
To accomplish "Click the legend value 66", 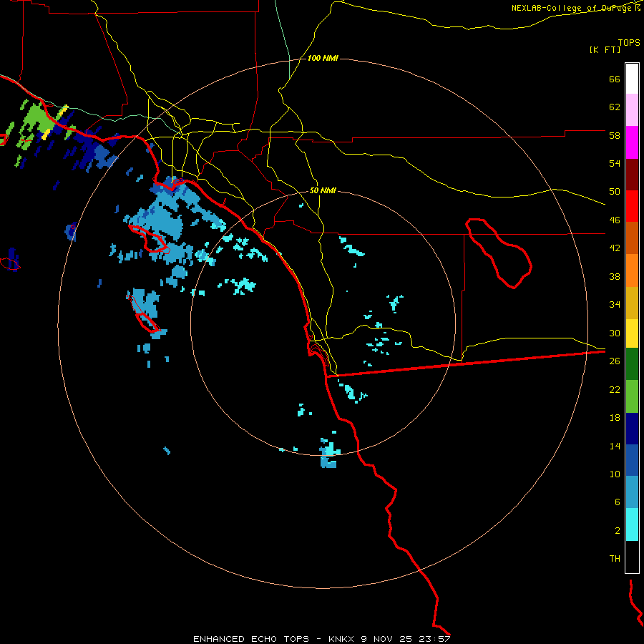I will (x=615, y=79).
